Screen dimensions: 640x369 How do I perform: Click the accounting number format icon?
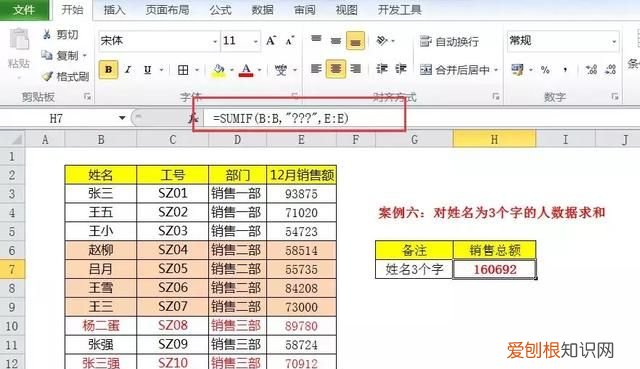pos(517,70)
